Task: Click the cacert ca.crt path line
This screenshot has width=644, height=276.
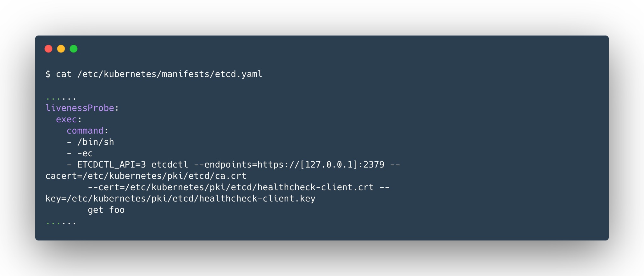Action: 146,176
